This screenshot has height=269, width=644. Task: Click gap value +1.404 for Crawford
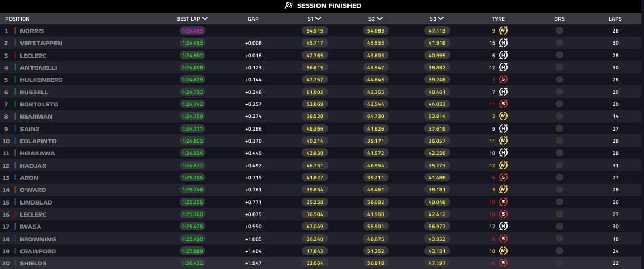[x=253, y=251]
